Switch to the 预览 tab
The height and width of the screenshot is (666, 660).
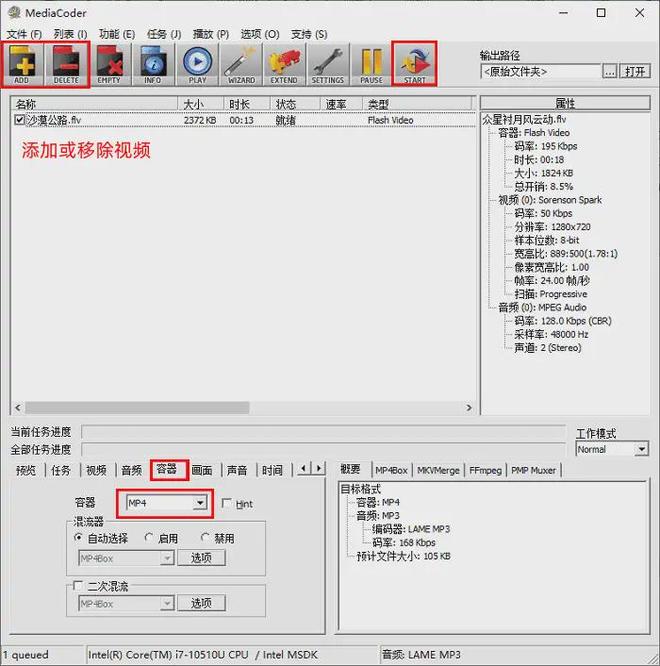[x=26, y=470]
